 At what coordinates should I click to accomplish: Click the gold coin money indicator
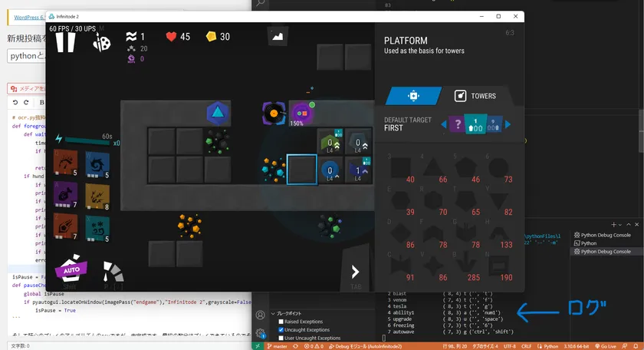click(x=211, y=37)
